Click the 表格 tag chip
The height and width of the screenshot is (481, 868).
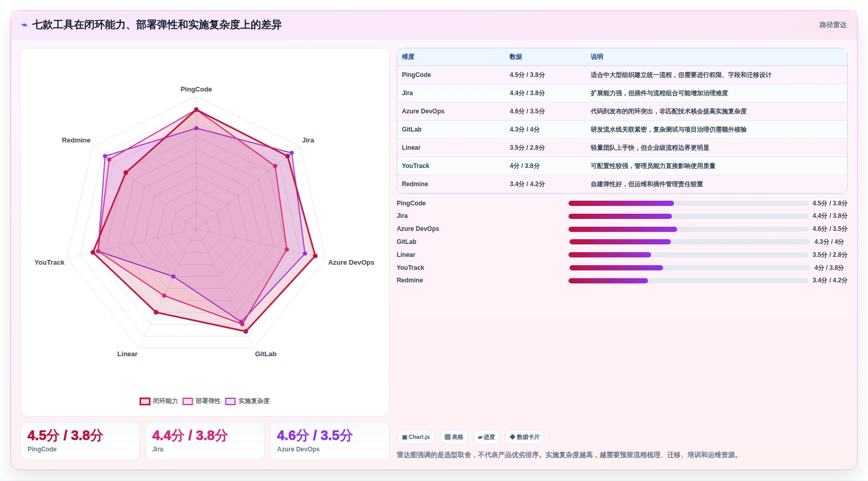pos(454,437)
